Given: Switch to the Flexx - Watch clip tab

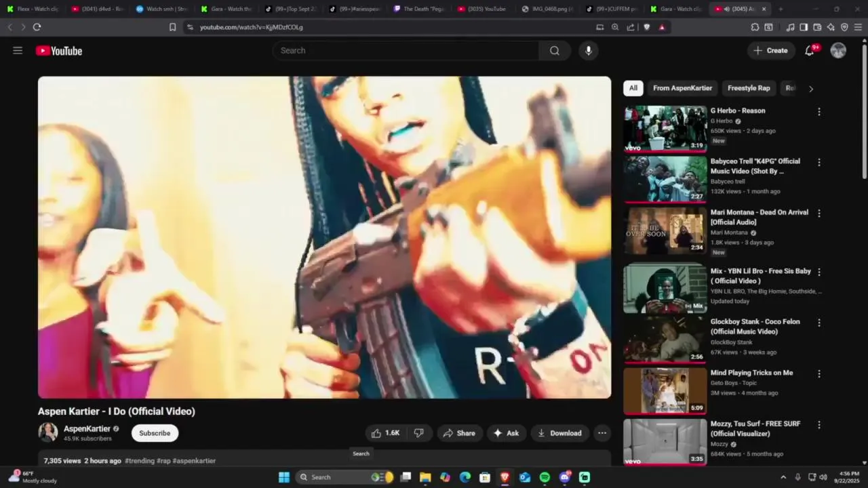Looking at the screenshot, I should [x=33, y=9].
